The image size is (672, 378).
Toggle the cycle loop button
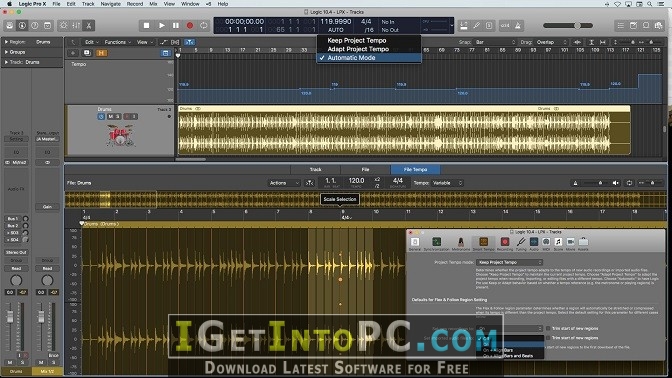204,26
